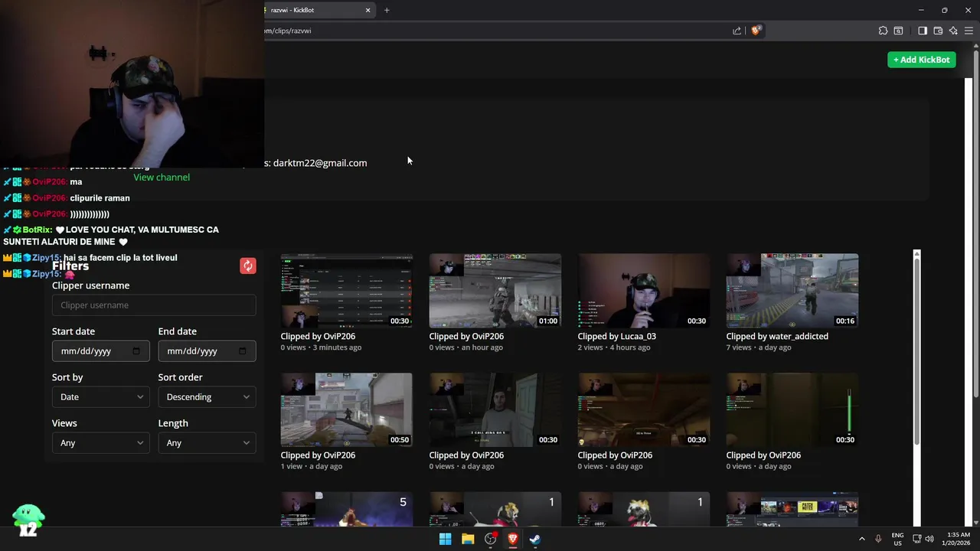Toggle the browser sidebar panel icon
This screenshot has width=980, height=551.
tap(923, 31)
